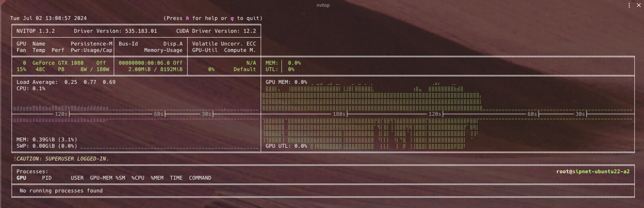Select the Processes: section label
This screenshot has height=208, width=644.
point(32,172)
